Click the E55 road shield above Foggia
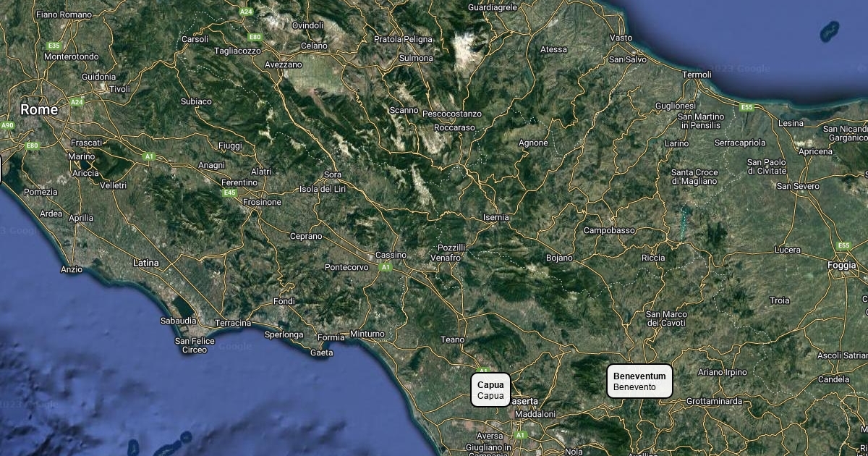The width and height of the screenshot is (868, 456). [x=843, y=245]
